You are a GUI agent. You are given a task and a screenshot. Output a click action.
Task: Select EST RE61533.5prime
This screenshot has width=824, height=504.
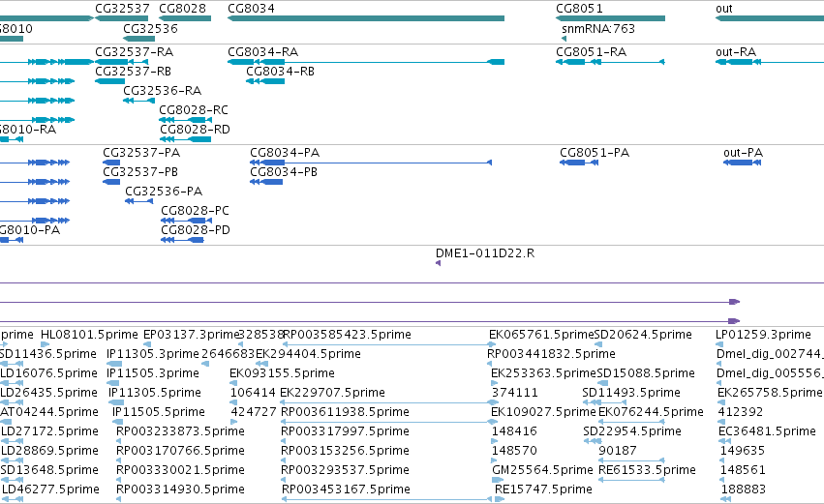[647, 471]
